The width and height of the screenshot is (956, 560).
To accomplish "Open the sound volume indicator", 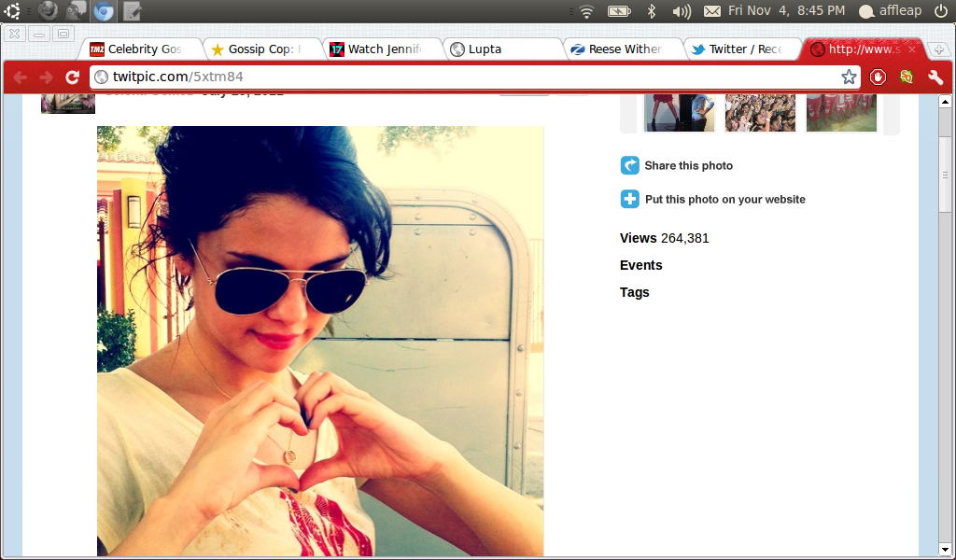I will click(x=681, y=11).
